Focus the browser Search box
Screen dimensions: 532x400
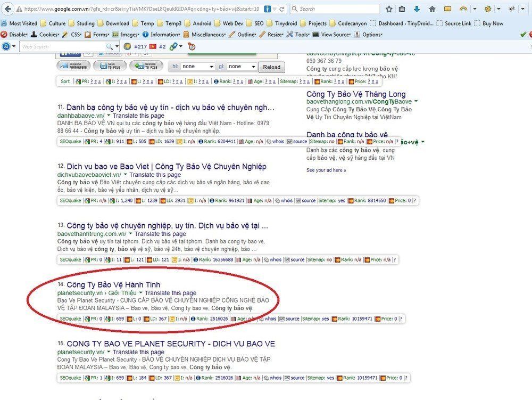[x=335, y=9]
